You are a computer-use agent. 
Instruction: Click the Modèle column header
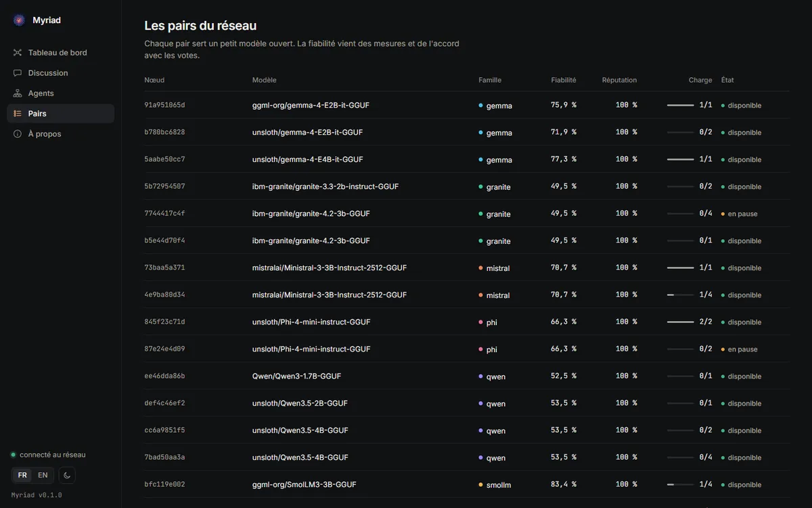click(265, 80)
